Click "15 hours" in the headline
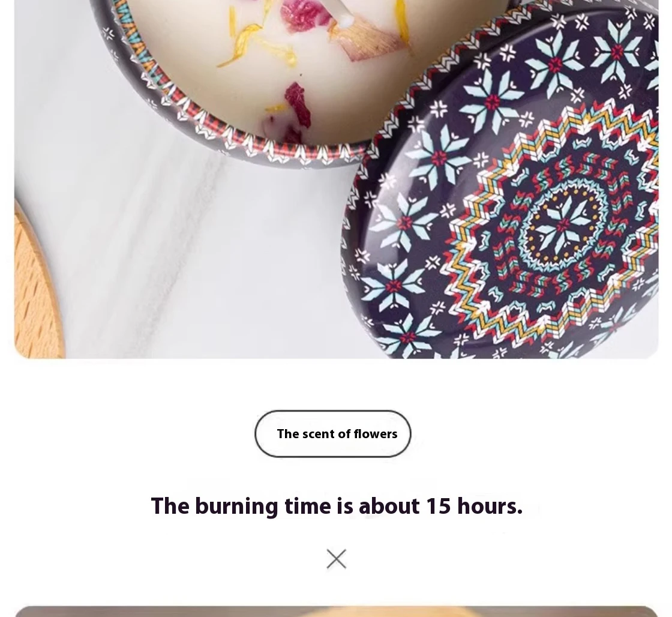Image resolution: width=672 pixels, height=617 pixels. click(475, 506)
